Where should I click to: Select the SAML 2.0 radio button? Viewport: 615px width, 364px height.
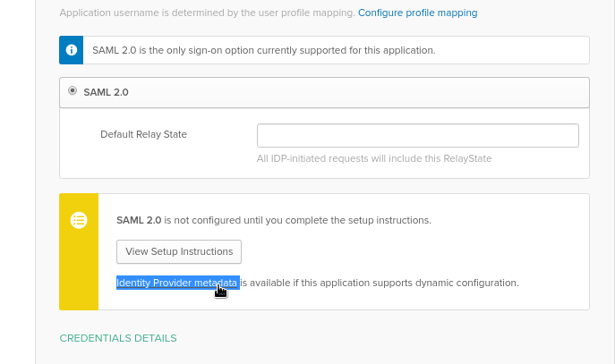point(73,90)
